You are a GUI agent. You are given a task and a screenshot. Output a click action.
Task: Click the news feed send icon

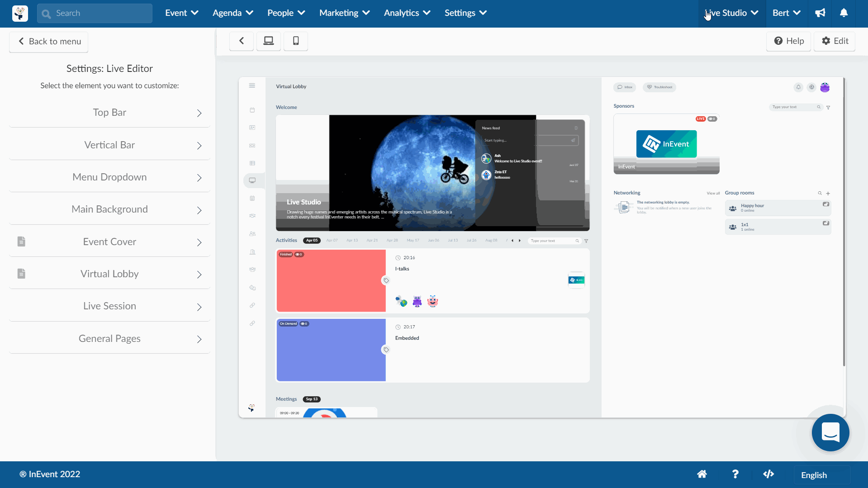(x=573, y=140)
